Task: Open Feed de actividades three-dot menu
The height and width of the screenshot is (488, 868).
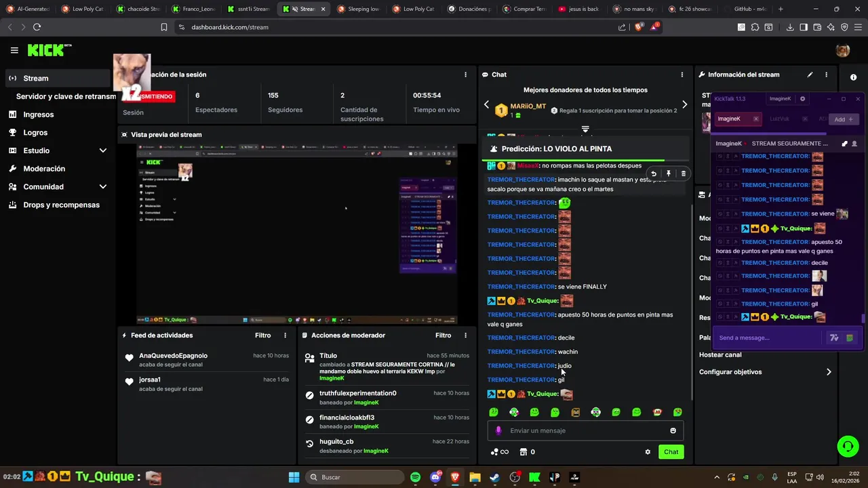Action: click(285, 335)
